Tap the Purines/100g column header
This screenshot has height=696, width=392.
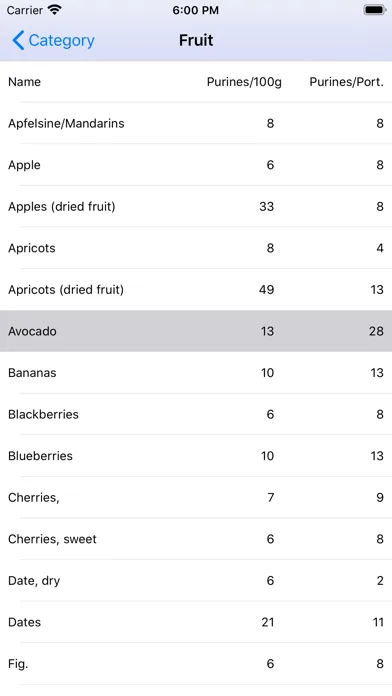click(244, 82)
